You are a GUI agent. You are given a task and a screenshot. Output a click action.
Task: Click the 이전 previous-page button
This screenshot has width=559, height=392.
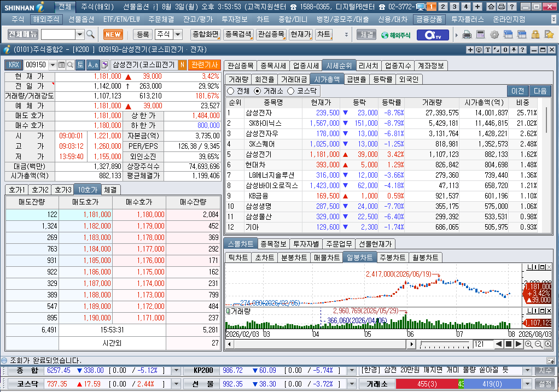click(x=518, y=91)
